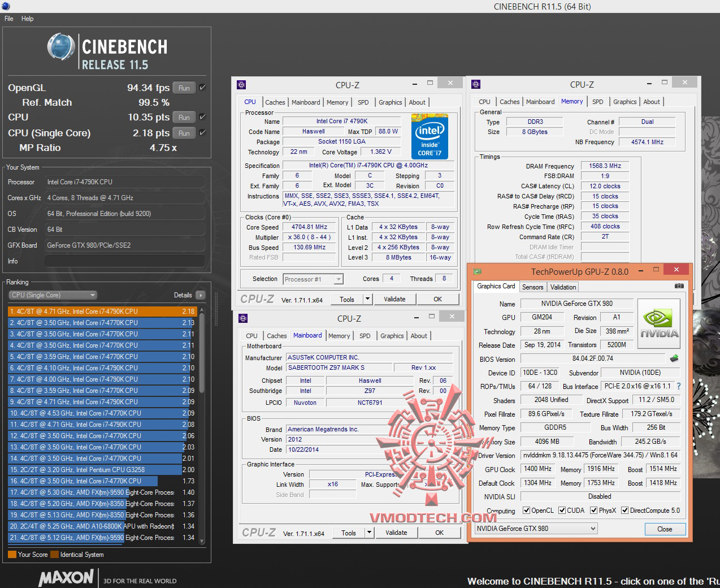Viewport: 720px width, 588px height.
Task: Switch to Validation tab in GPU-Z
Action: pyautogui.click(x=563, y=287)
